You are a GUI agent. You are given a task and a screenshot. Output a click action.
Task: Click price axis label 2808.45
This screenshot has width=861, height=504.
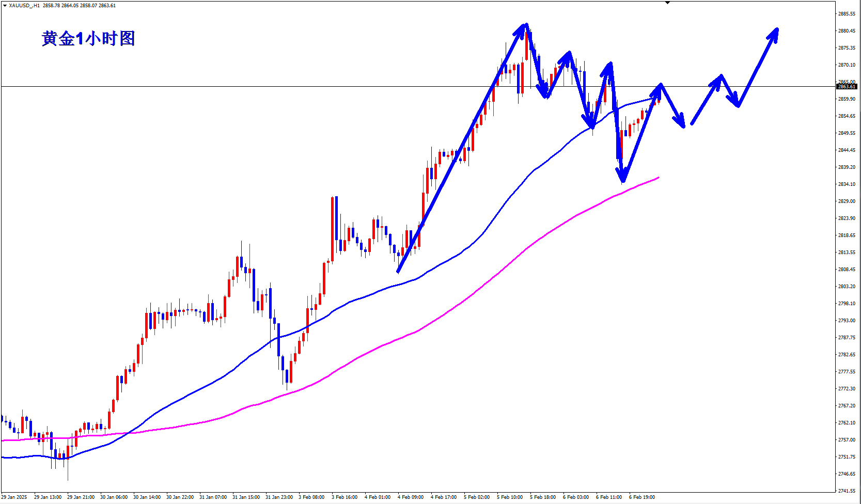point(847,270)
